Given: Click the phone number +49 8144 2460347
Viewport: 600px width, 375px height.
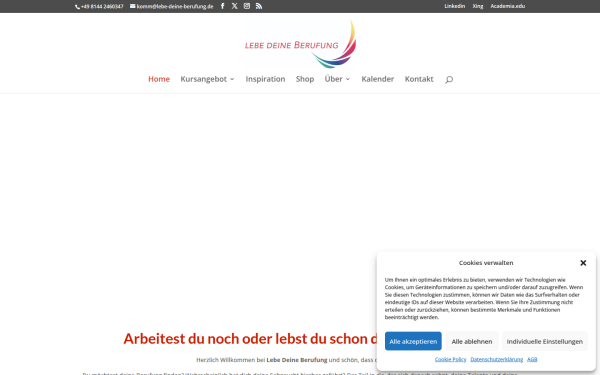Looking at the screenshot, I should (x=99, y=7).
